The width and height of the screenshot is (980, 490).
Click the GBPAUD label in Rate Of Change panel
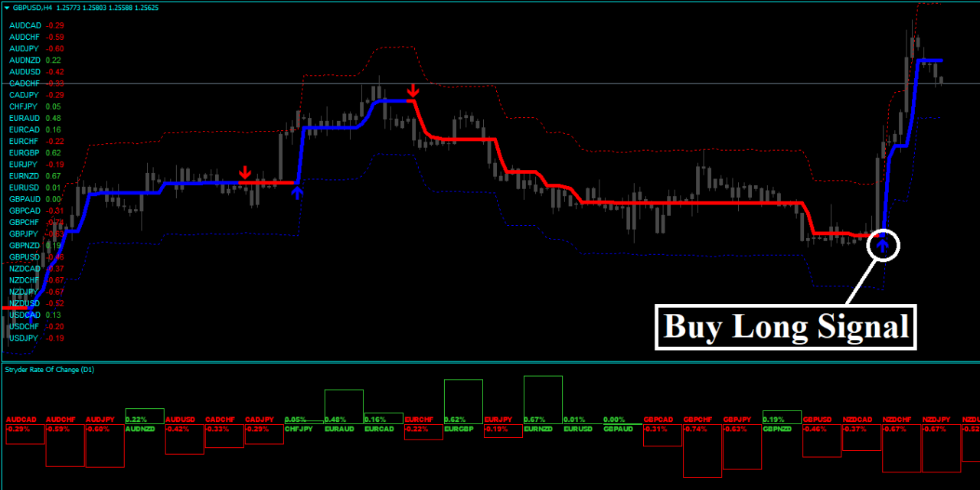(618, 429)
